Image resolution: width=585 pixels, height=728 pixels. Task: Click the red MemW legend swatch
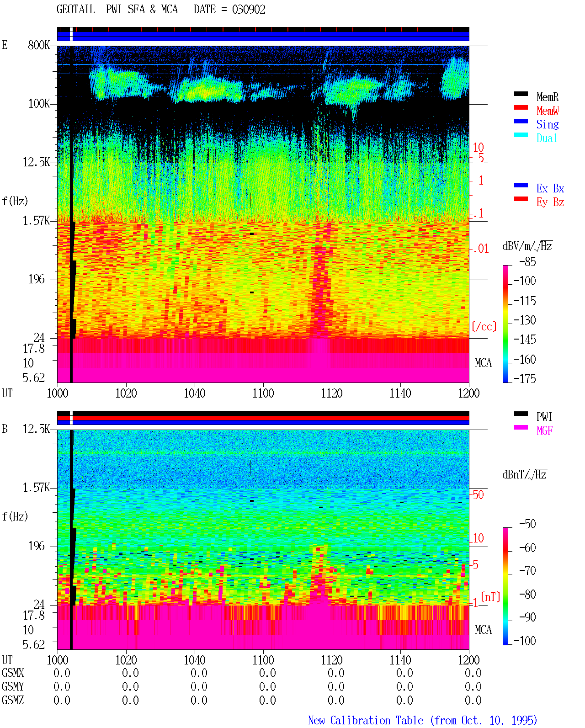[x=521, y=107]
